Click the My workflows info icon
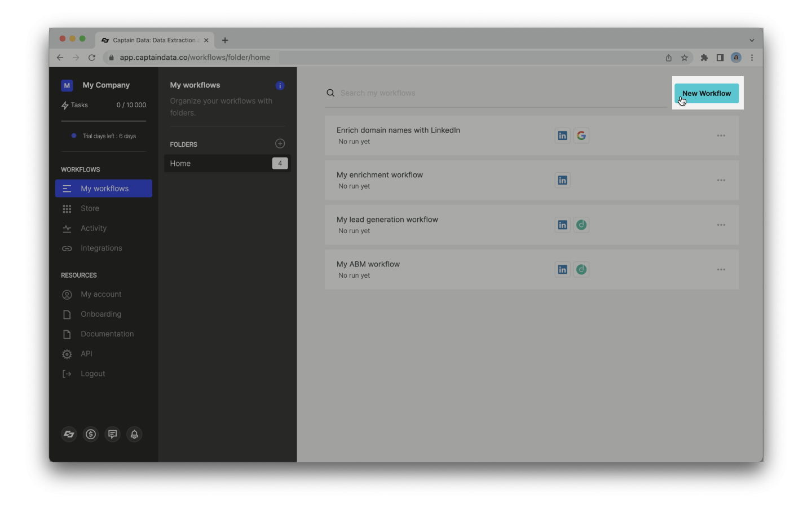The height and width of the screenshot is (508, 812). coord(280,86)
